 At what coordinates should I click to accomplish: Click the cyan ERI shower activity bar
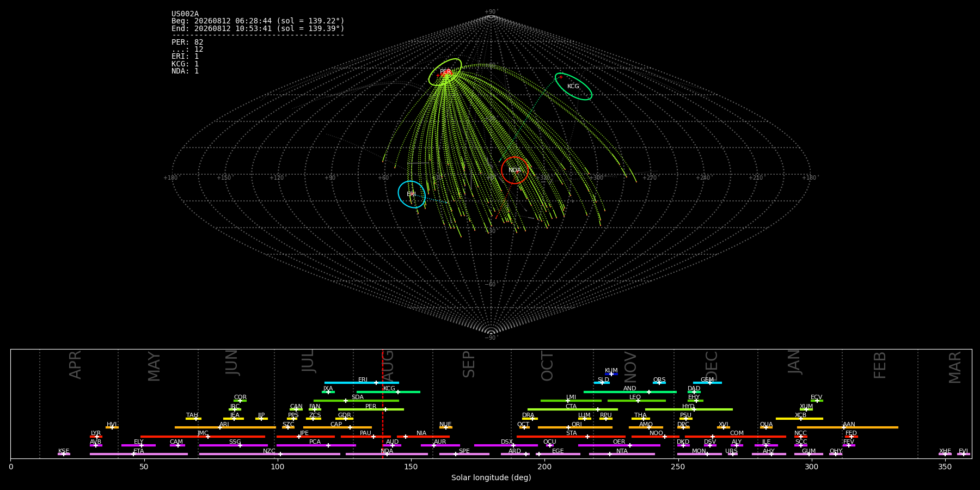coord(362,383)
